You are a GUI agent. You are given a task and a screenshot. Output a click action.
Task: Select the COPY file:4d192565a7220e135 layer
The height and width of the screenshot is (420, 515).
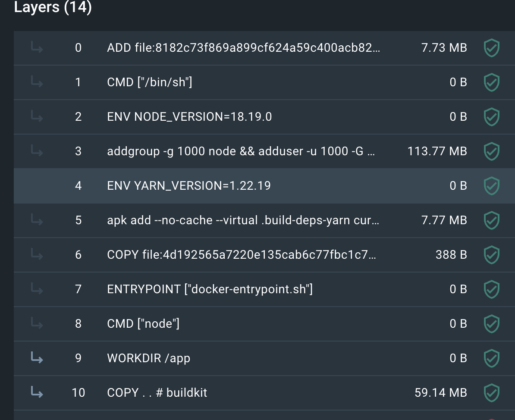click(x=264, y=255)
